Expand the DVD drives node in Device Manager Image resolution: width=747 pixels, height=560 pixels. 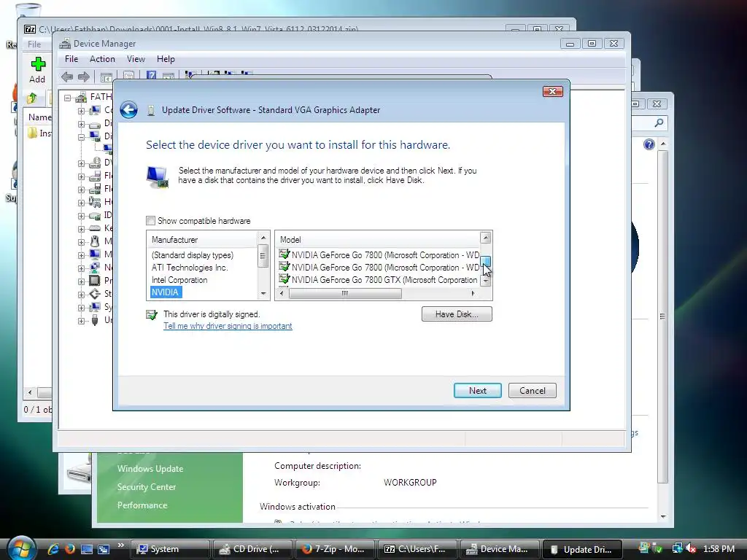[82, 163]
